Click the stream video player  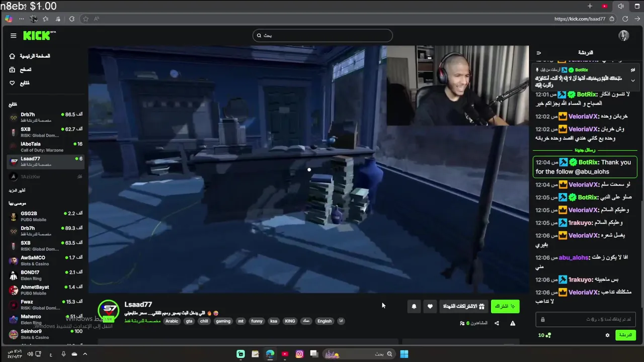(308, 169)
